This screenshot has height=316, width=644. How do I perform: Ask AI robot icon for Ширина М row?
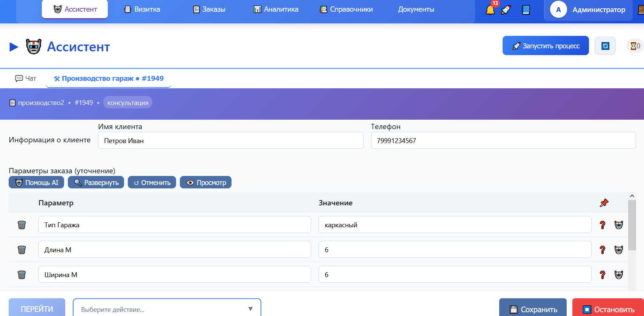point(619,275)
